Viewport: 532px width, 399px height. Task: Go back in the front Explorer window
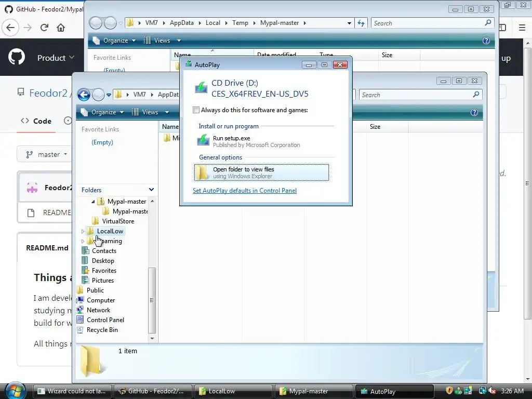pos(84,95)
